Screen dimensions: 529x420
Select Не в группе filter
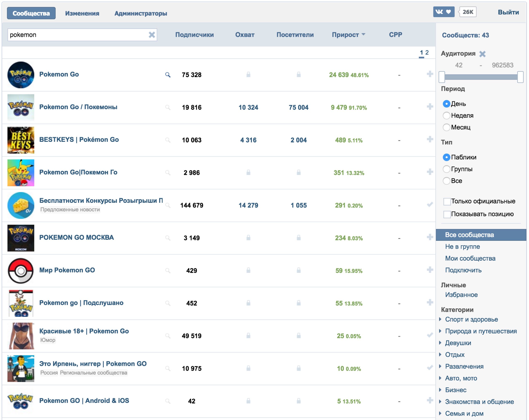coord(462,246)
